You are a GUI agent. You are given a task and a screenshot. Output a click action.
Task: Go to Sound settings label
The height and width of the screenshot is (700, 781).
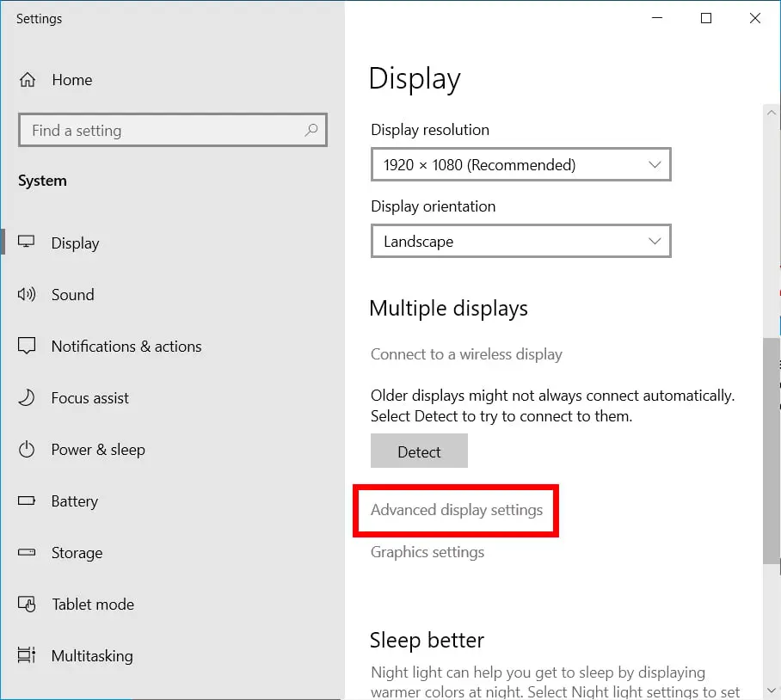(72, 295)
